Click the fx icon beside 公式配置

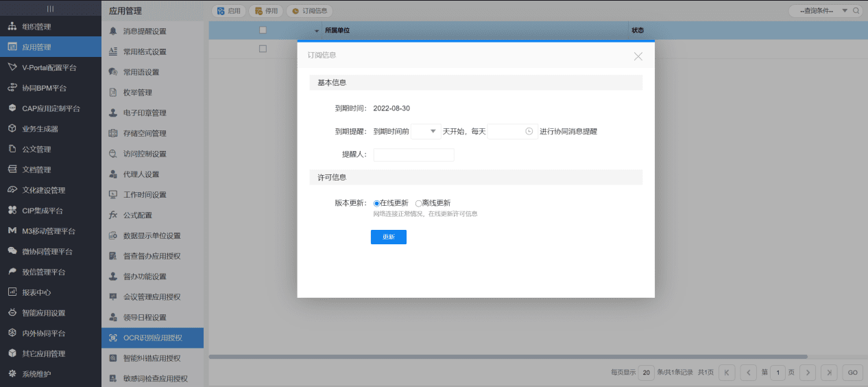113,215
